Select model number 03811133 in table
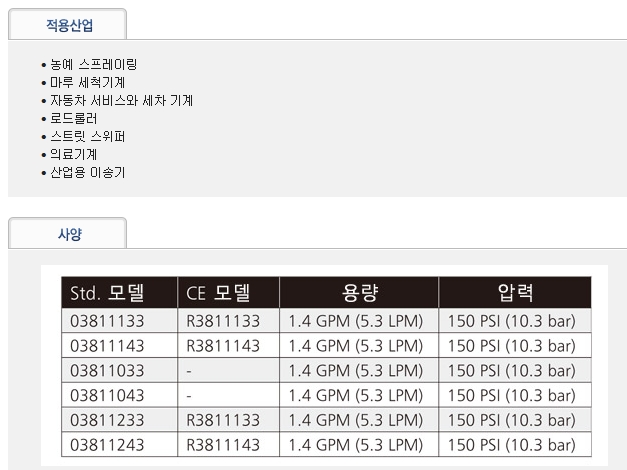 tap(108, 322)
